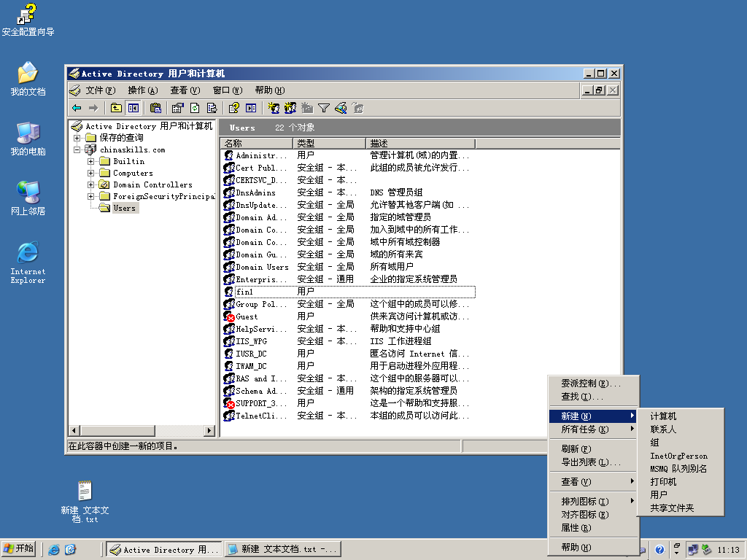Choose New User (用户) from submenu
This screenshot has height=560, width=747.
pyautogui.click(x=681, y=495)
